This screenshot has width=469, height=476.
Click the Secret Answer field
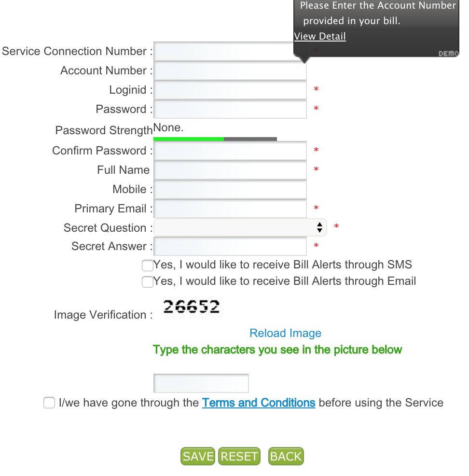[230, 246]
